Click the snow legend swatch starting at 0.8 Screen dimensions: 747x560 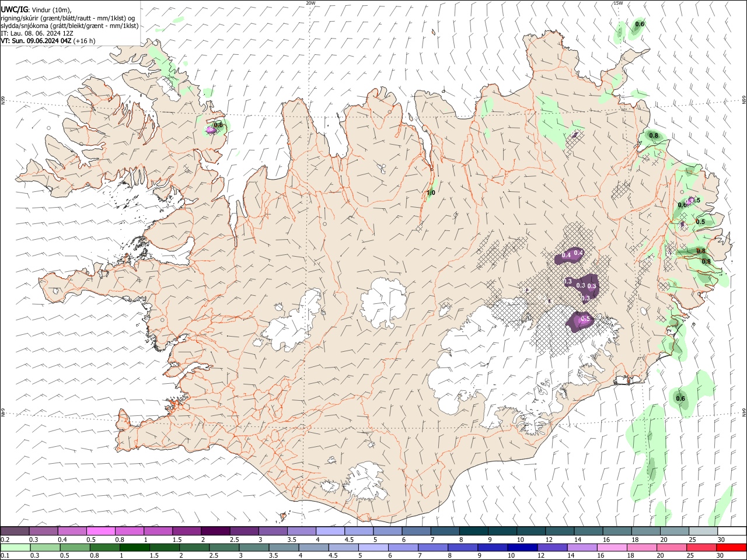pyautogui.click(x=130, y=531)
